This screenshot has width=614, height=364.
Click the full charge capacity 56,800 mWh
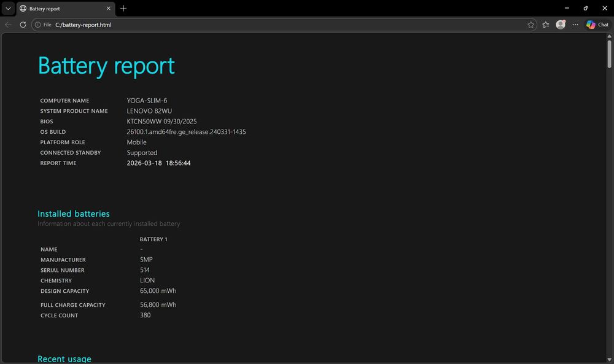click(158, 304)
